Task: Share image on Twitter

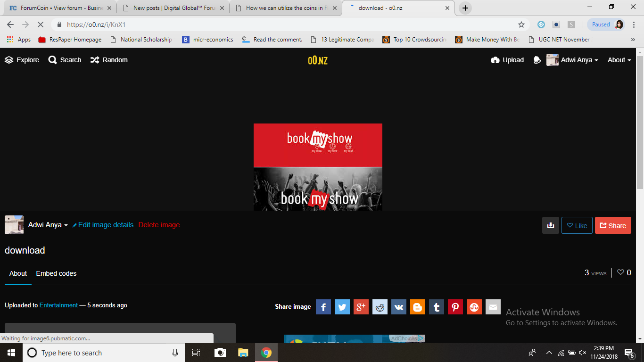Action: [342, 307]
